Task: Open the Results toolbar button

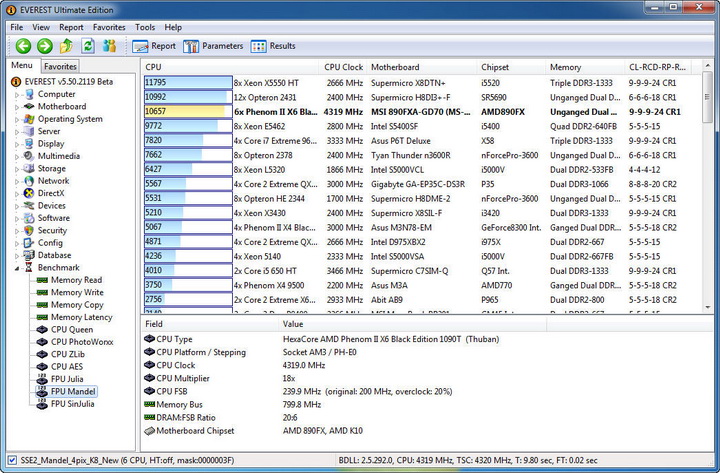Action: pos(273,46)
